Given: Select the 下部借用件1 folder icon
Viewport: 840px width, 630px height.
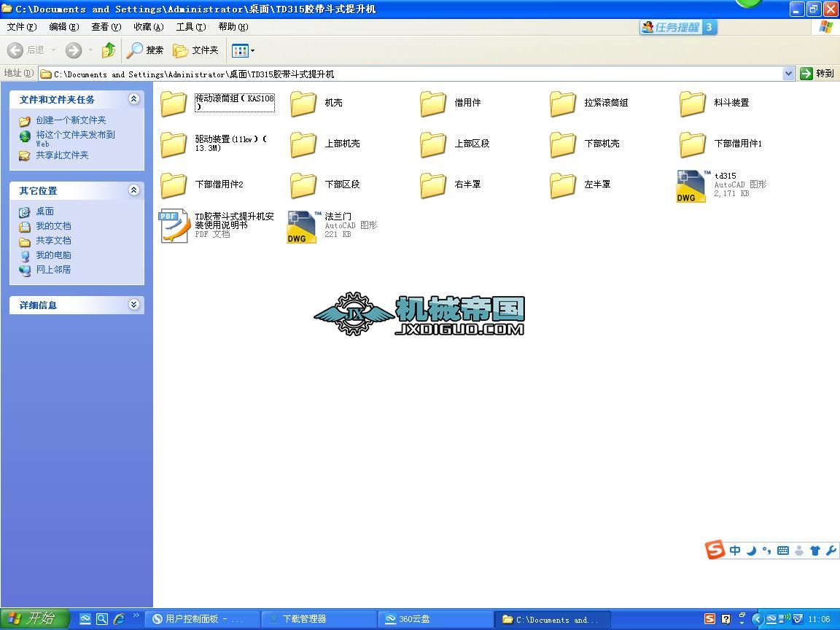Looking at the screenshot, I should [692, 144].
